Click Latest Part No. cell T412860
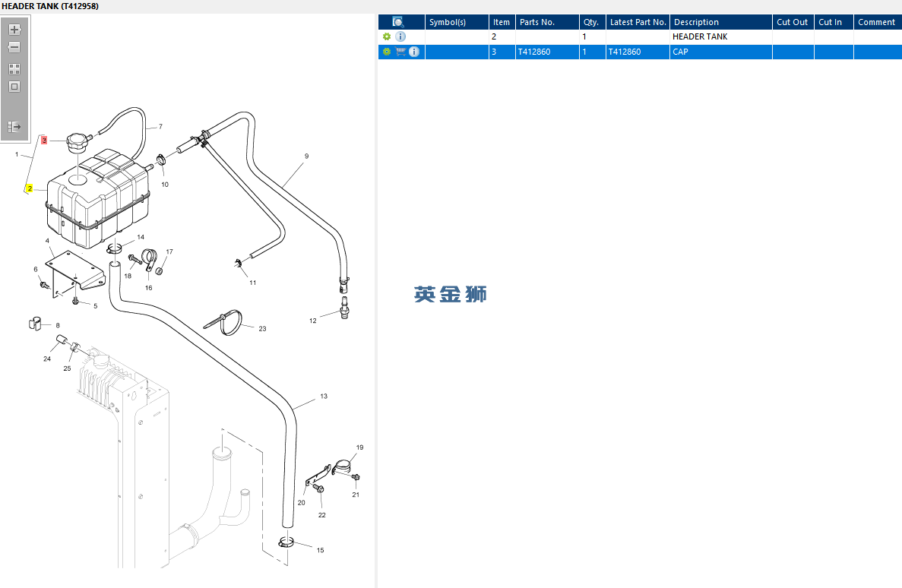Screen dimensions: 902x588 click(638, 52)
